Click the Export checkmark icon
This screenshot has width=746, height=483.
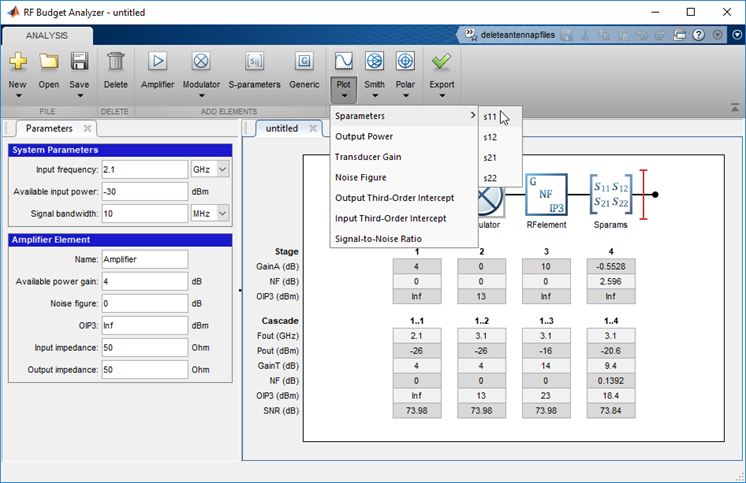click(x=441, y=62)
